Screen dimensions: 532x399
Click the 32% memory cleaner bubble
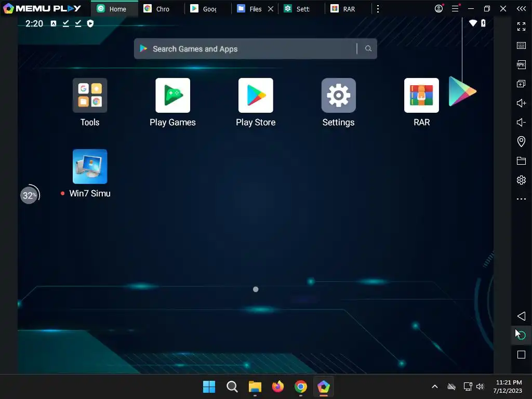click(x=29, y=195)
